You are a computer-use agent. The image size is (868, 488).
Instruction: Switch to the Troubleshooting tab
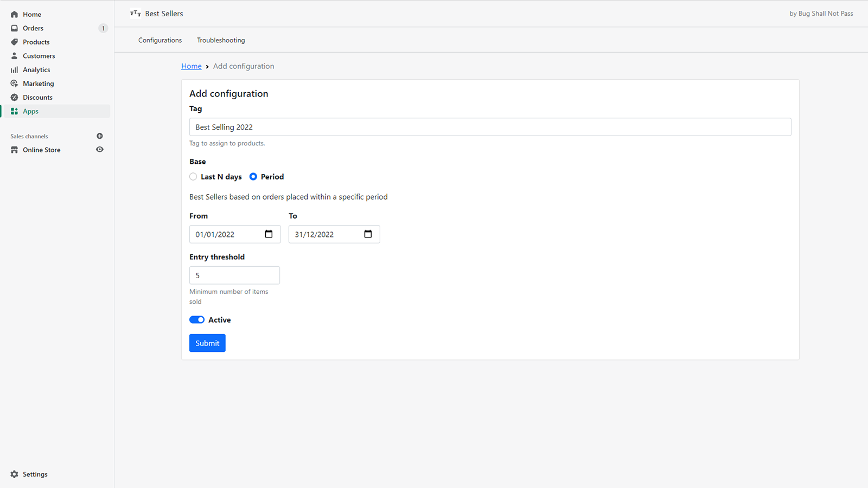(x=221, y=40)
